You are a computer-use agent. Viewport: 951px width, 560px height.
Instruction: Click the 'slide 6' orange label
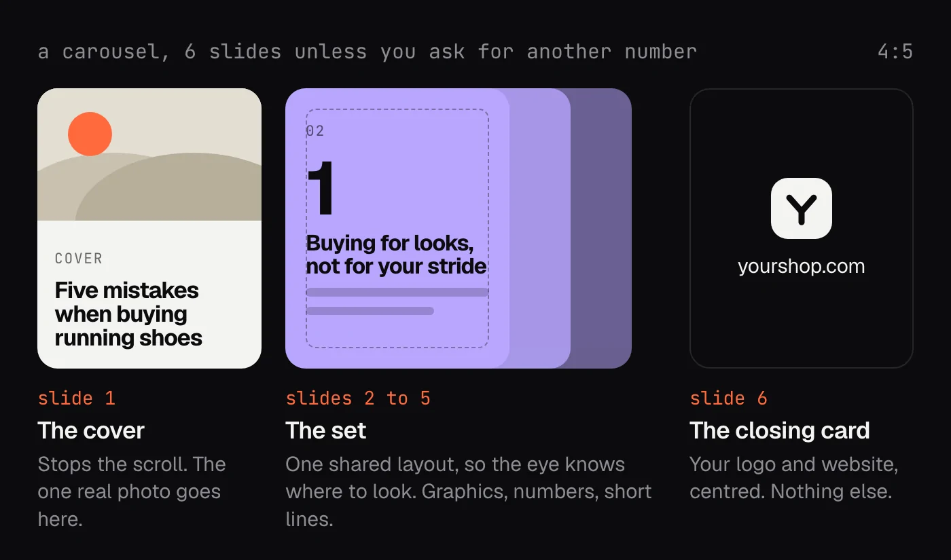tap(728, 398)
